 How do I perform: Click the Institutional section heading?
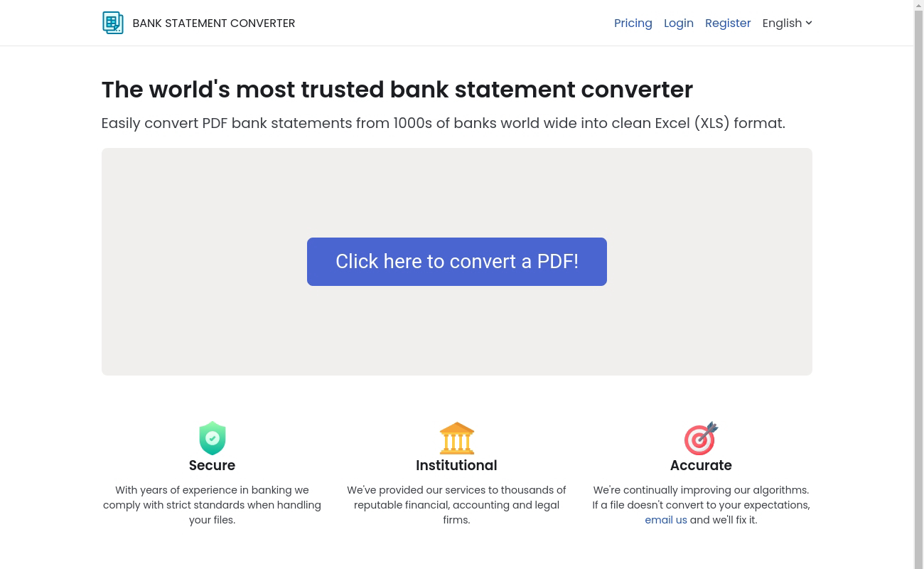[x=456, y=465]
